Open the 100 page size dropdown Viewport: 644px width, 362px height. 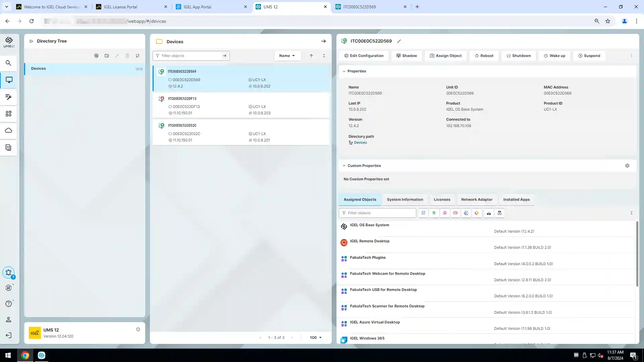click(x=316, y=338)
